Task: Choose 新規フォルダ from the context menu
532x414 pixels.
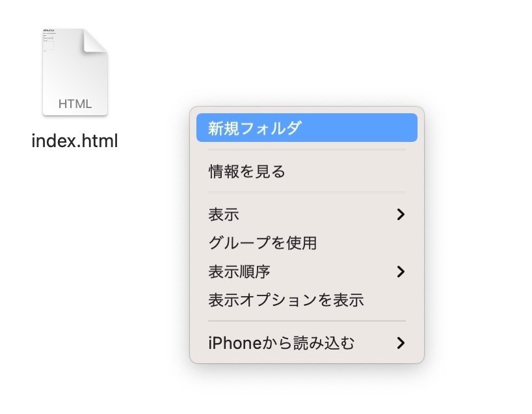Action: [x=307, y=128]
